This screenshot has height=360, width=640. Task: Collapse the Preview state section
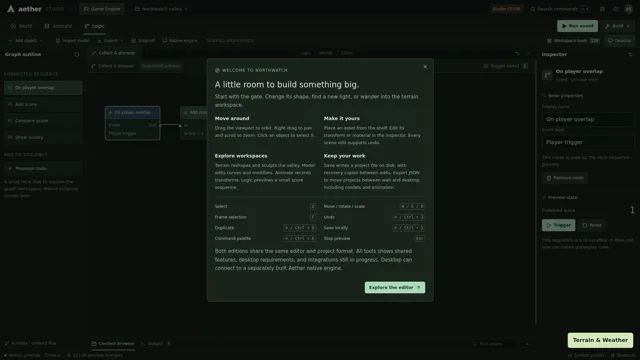(560, 197)
